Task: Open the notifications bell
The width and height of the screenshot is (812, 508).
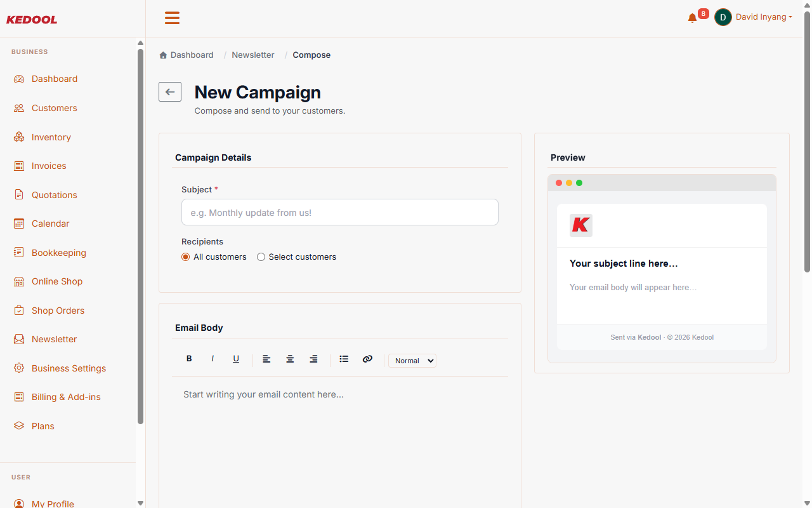Action: click(x=692, y=18)
